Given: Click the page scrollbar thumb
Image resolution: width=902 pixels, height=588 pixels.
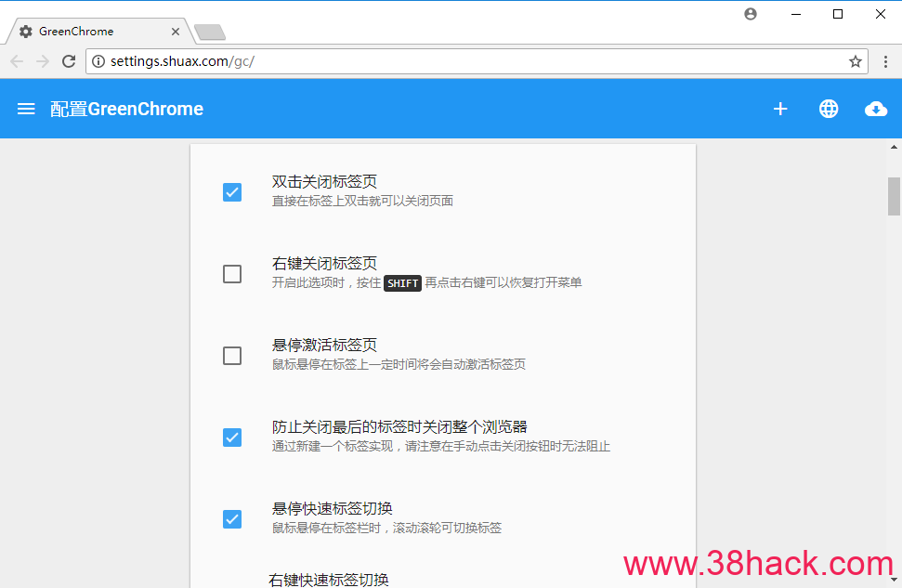Looking at the screenshot, I should tap(894, 195).
